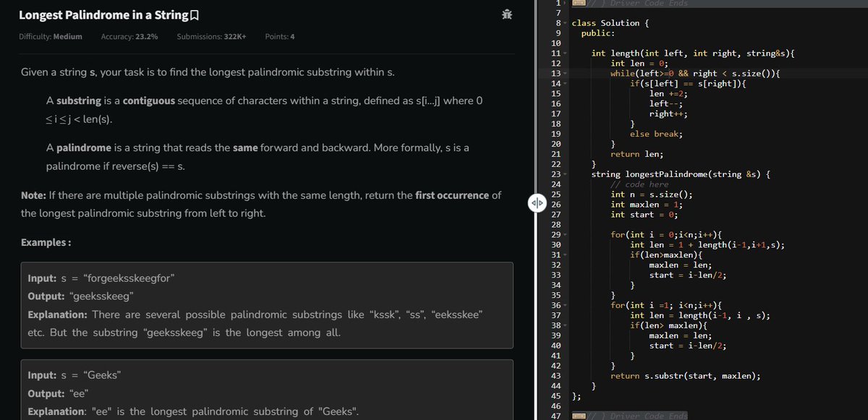
Task: Click the Difficulty: Medium label
Action: (x=50, y=36)
